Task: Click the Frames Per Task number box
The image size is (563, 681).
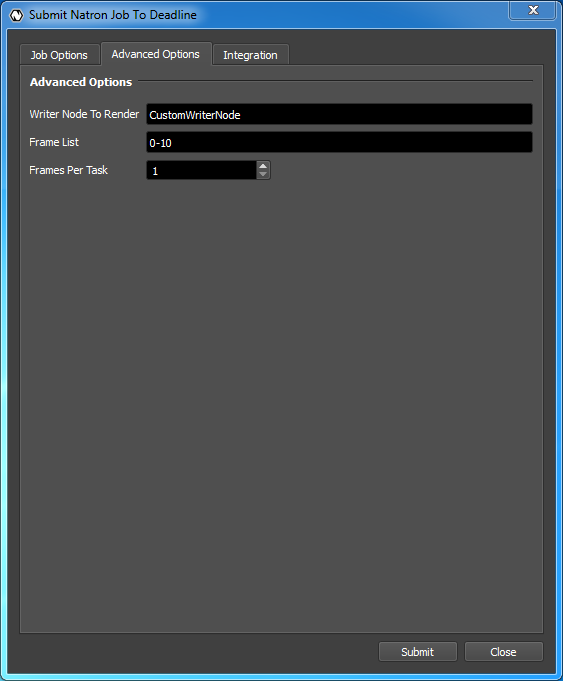Action: click(202, 170)
